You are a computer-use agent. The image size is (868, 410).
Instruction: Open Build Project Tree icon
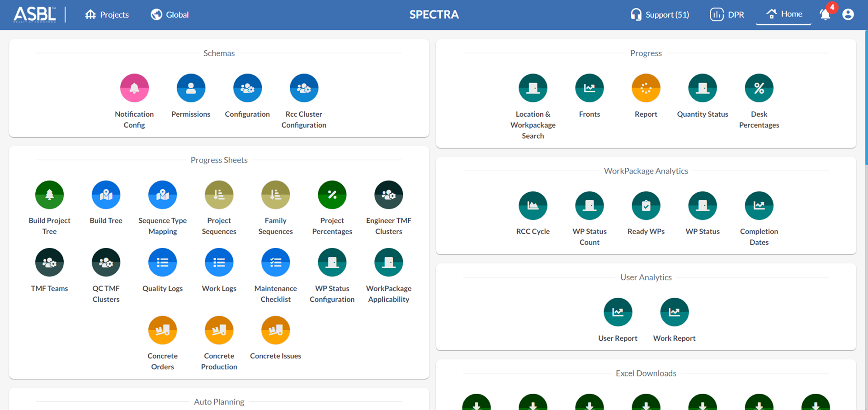click(49, 195)
